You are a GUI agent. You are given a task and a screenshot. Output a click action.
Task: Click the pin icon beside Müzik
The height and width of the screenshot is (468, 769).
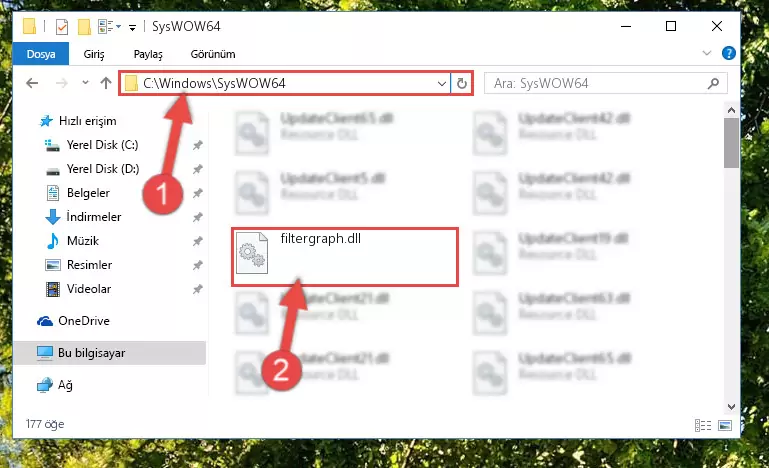198,241
